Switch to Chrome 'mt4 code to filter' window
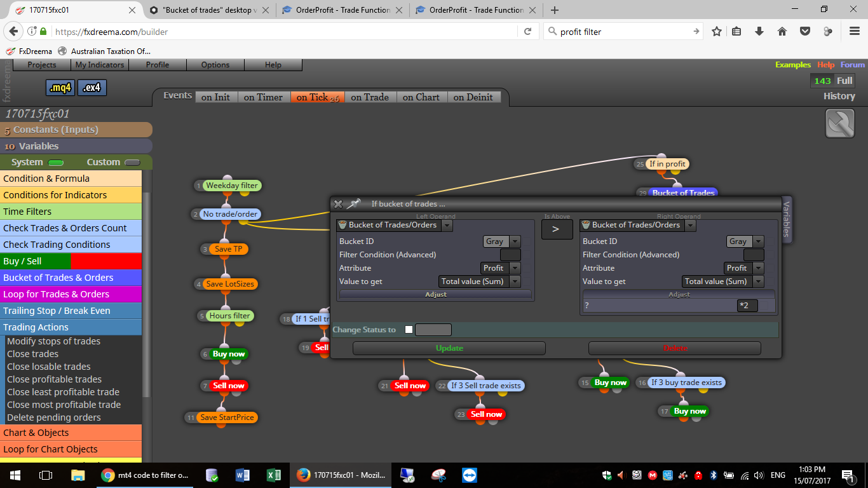 pyautogui.click(x=146, y=475)
